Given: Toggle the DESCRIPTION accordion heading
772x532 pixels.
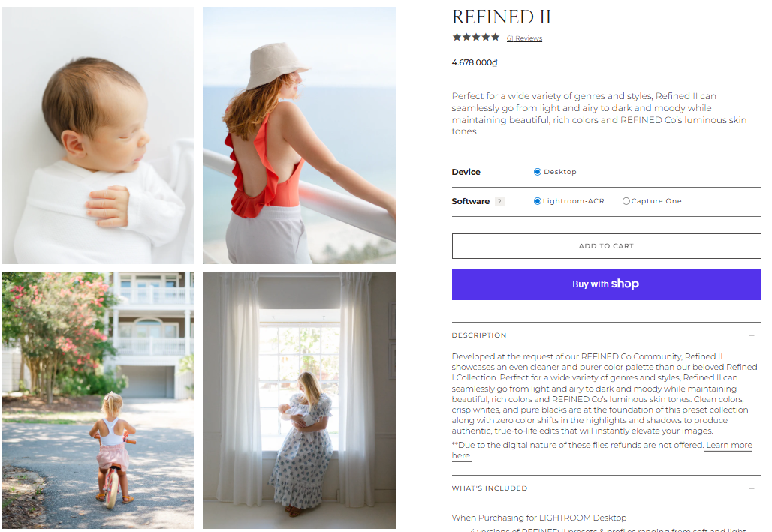Looking at the screenshot, I should (x=479, y=335).
